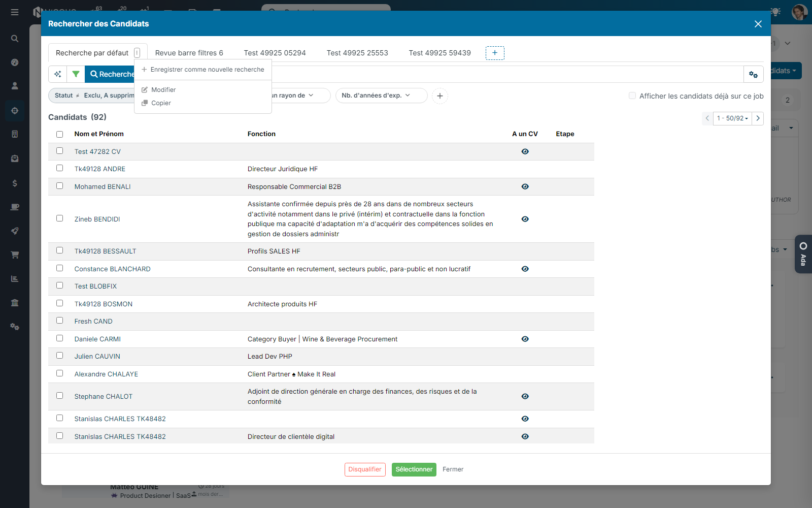Click the green filter funnel icon
The image size is (812, 508).
[76, 74]
